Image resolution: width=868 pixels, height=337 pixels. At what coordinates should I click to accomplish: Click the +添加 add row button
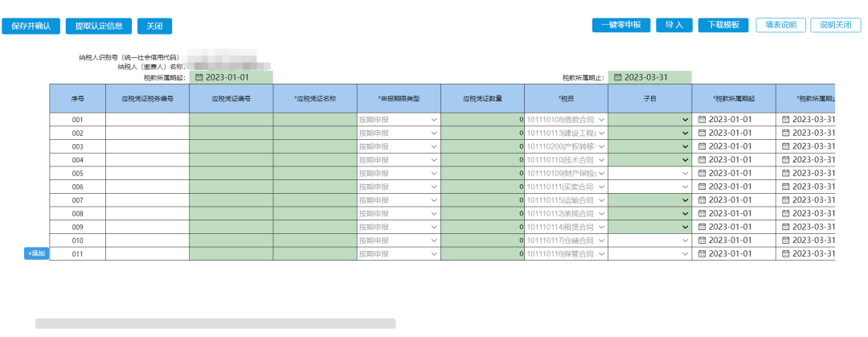pos(36,254)
